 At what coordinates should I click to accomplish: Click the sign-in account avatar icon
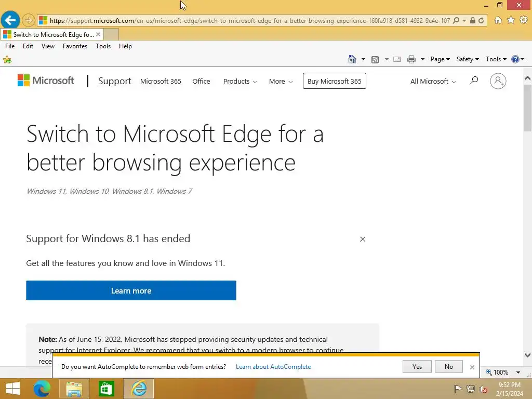coord(498,81)
